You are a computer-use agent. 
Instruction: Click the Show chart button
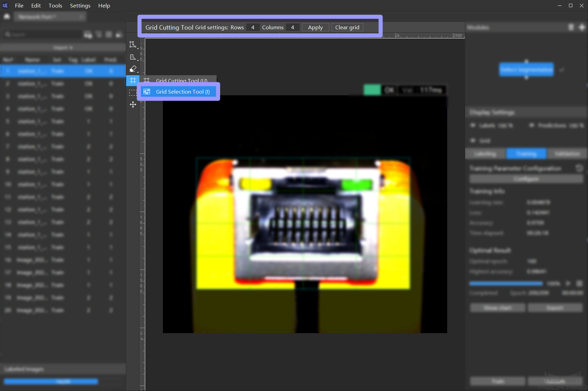498,308
